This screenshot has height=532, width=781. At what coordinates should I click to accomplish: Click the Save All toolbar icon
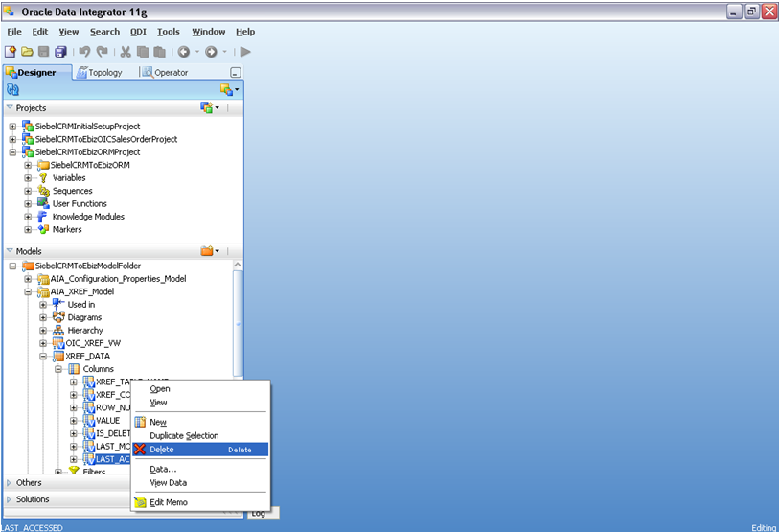pos(60,52)
